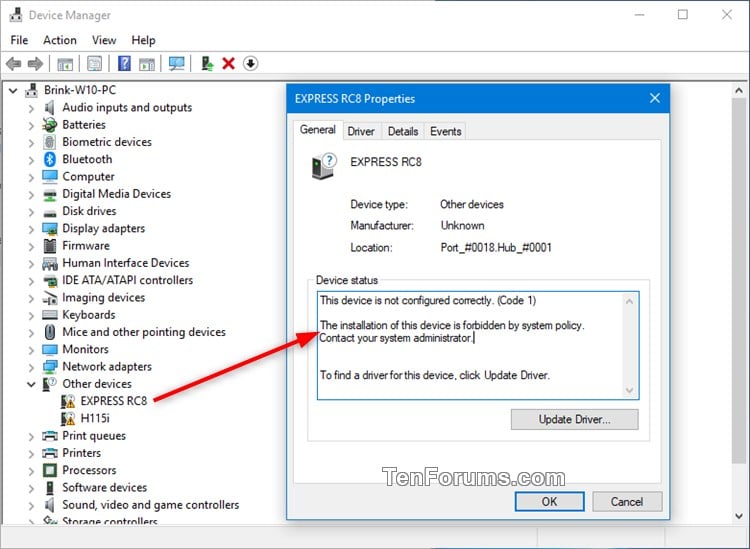
Task: Click Device Manager tree scroll down arrow
Action: (739, 516)
